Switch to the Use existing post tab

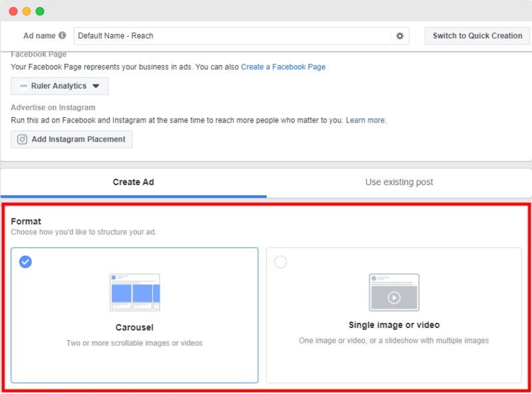point(398,182)
